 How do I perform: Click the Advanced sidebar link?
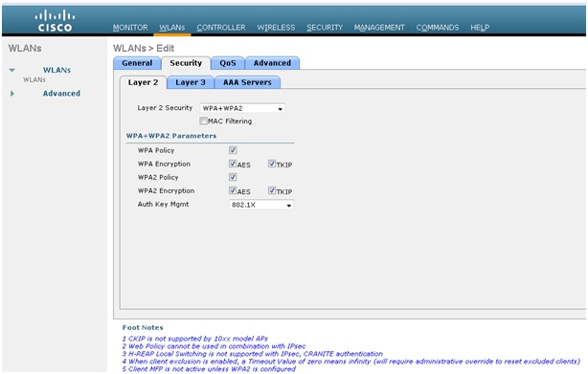coord(61,93)
